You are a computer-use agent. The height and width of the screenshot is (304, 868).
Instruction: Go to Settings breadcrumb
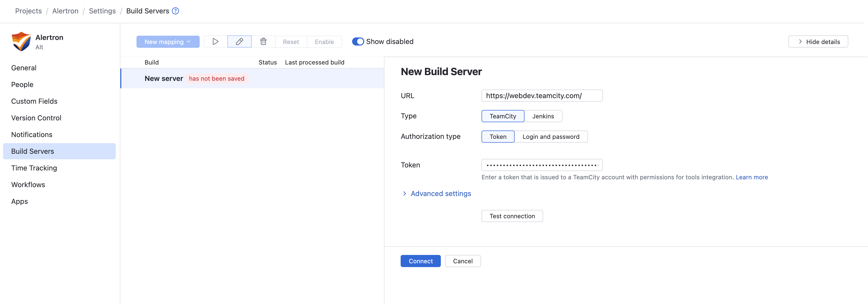[102, 11]
